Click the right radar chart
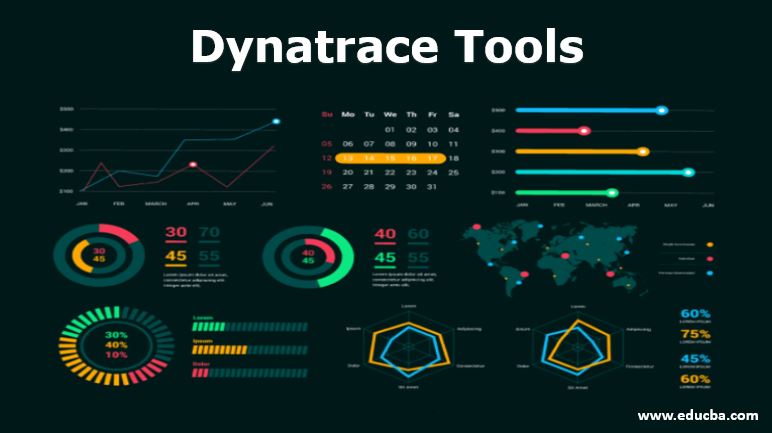This screenshot has height=433, width=772. coord(578,347)
